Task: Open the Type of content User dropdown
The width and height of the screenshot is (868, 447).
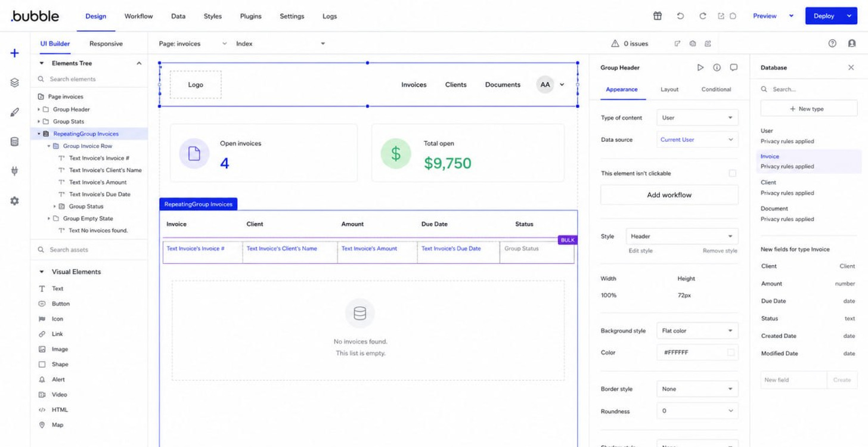Action: [697, 118]
